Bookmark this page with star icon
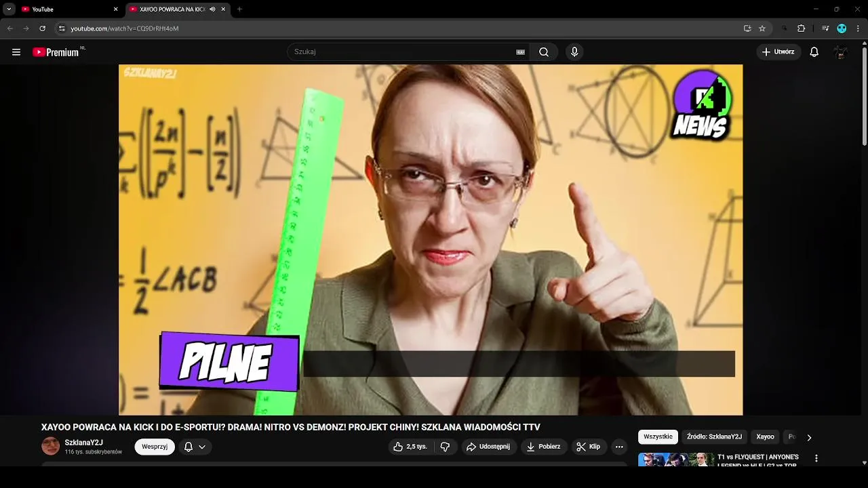868x488 pixels. click(x=762, y=28)
